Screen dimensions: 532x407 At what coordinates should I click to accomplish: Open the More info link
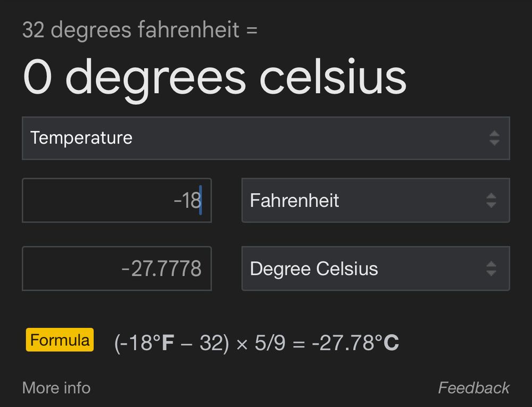[x=56, y=388]
